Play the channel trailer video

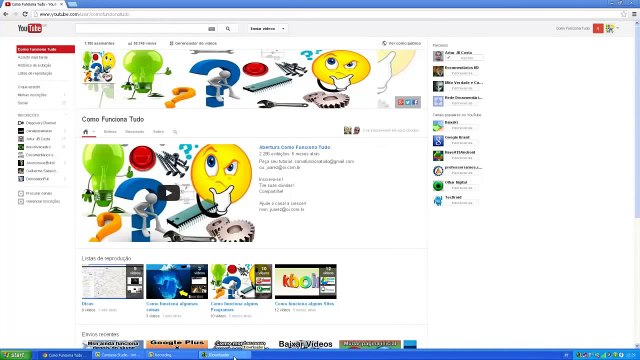pos(169,193)
